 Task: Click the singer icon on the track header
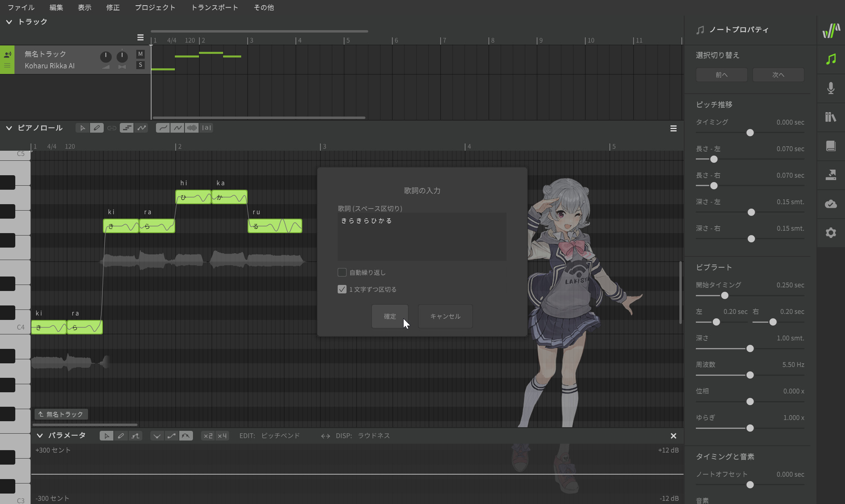click(7, 54)
